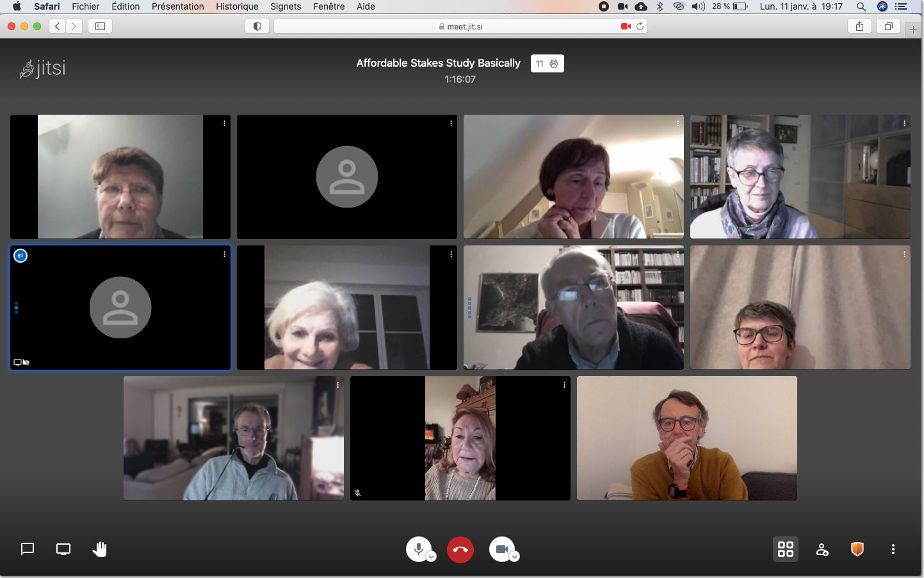Screen dimensions: 924x578
Task: Open security options shield
Action: click(x=857, y=549)
